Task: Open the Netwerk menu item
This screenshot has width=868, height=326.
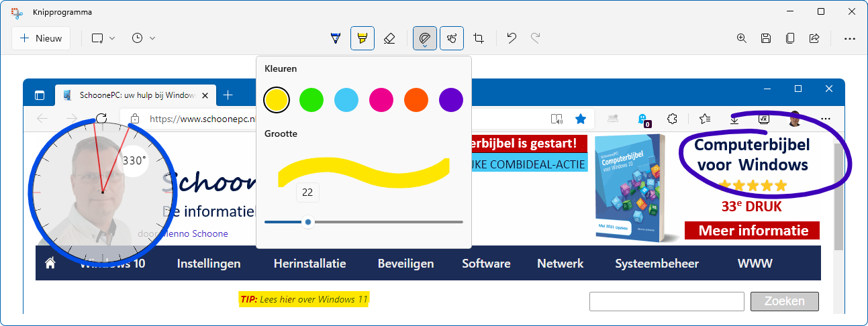Action: [x=561, y=264]
